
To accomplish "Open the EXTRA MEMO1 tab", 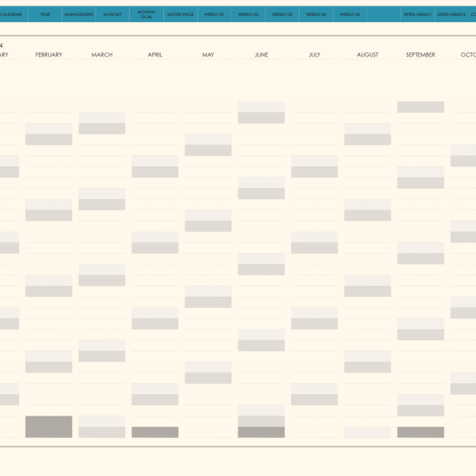I will 418,14.
